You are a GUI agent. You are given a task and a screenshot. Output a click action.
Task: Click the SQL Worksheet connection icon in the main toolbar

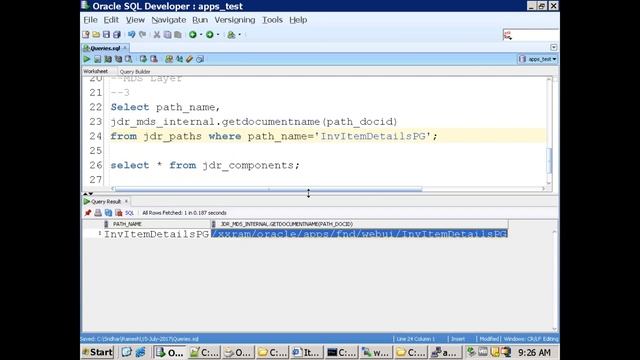[x=231, y=35]
